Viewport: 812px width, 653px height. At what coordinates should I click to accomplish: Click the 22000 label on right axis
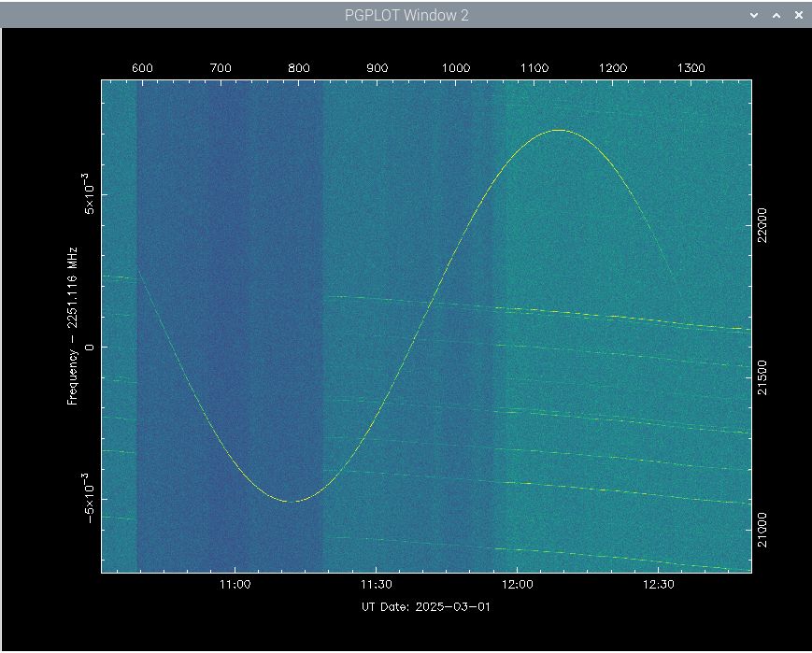point(764,225)
